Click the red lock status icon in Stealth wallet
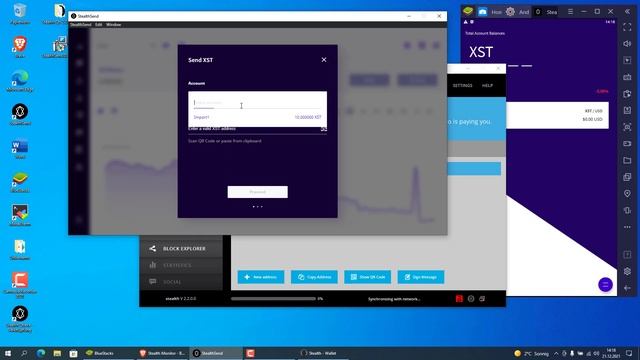Screen dimensions: 640x360 (459, 299)
